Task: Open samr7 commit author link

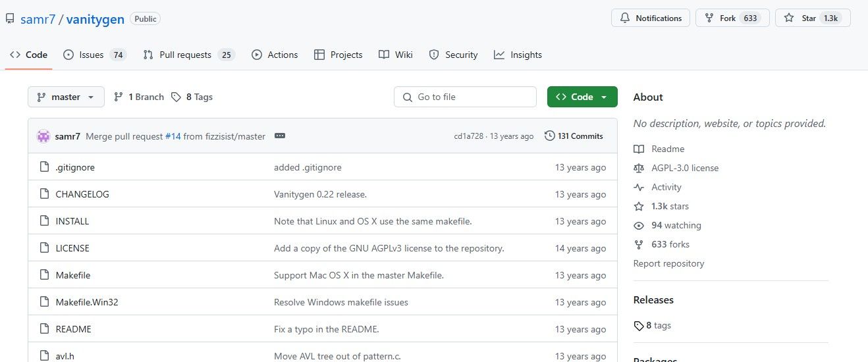Action: (x=68, y=136)
